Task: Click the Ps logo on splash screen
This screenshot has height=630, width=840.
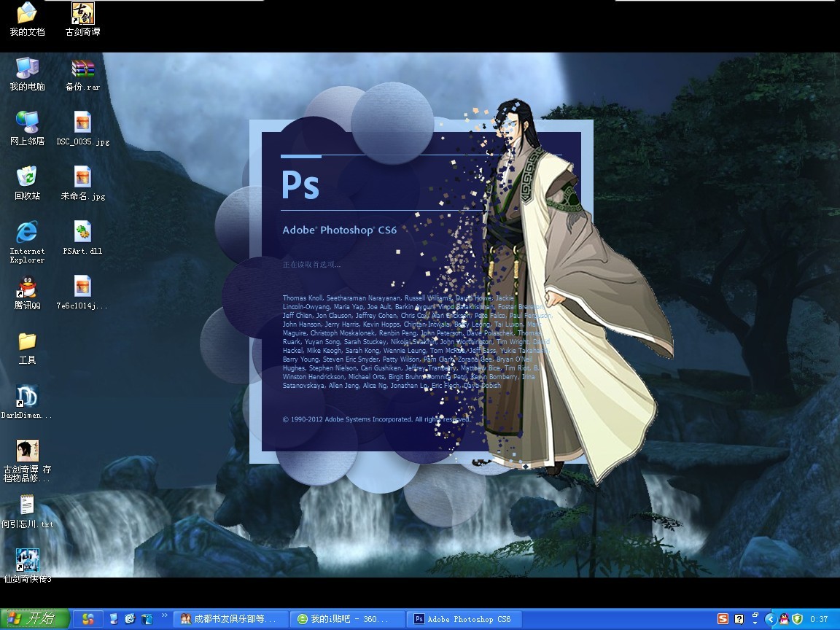Action: [x=300, y=184]
